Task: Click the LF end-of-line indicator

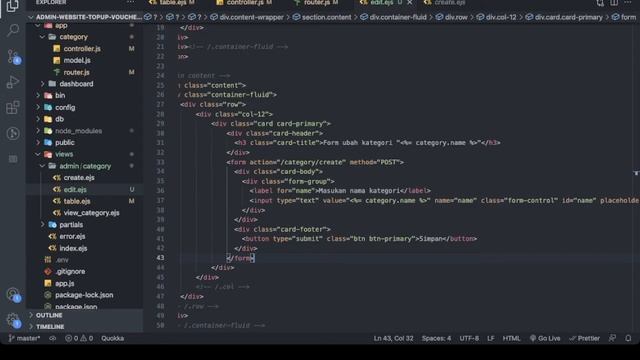Action: (491, 338)
